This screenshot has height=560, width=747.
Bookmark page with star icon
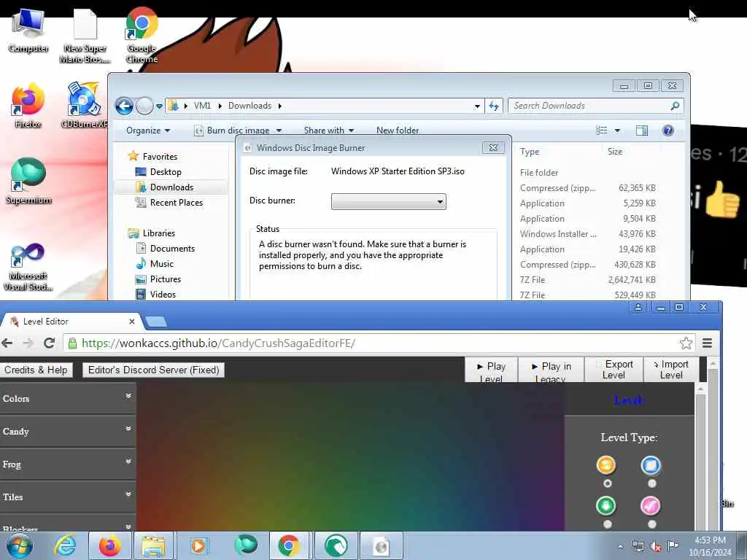pos(686,343)
